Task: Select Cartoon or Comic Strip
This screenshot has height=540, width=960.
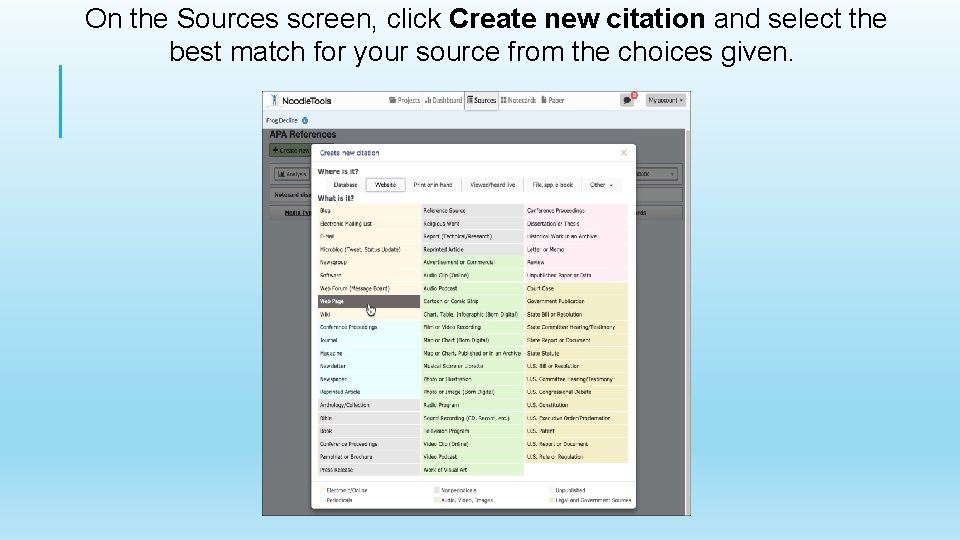Action: pyautogui.click(x=472, y=301)
